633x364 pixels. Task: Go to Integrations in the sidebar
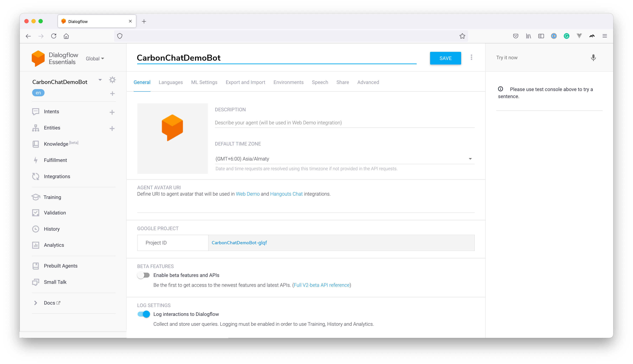coord(57,177)
